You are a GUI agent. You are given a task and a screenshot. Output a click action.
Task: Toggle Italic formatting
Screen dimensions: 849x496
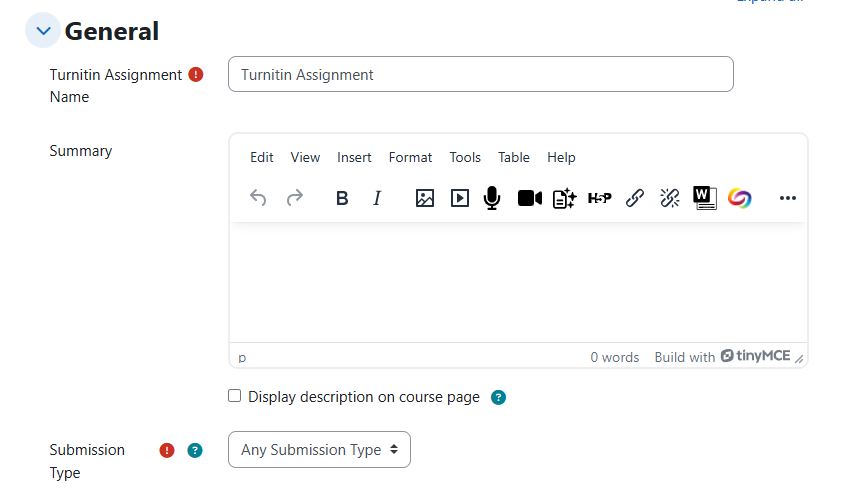point(377,198)
